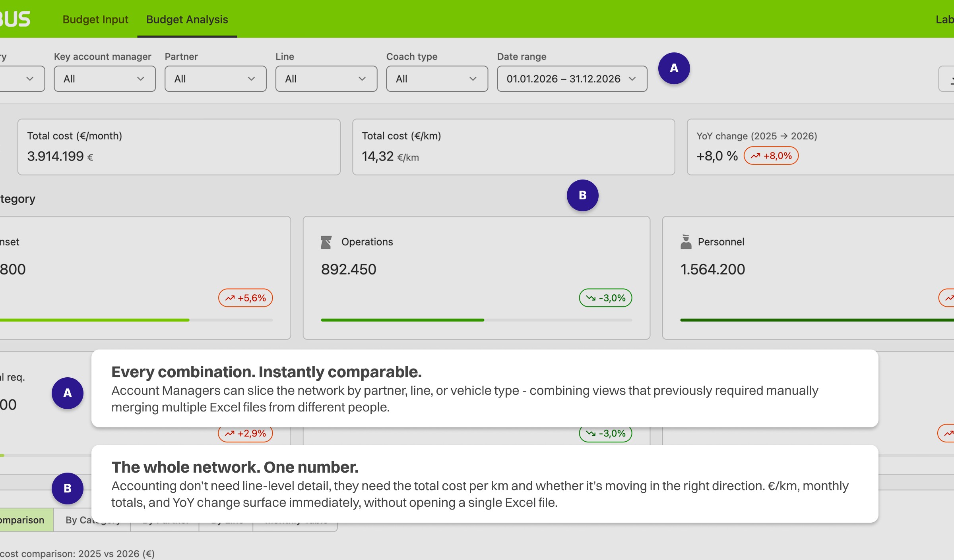Expand the Coach type dropdown
This screenshot has width=954, height=560.
pos(437,79)
